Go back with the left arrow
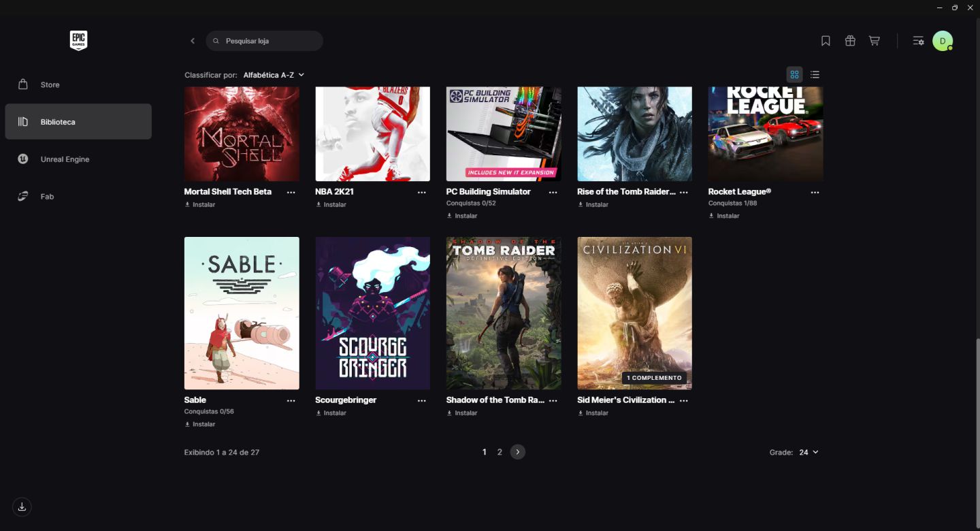The image size is (980, 531). tap(193, 41)
